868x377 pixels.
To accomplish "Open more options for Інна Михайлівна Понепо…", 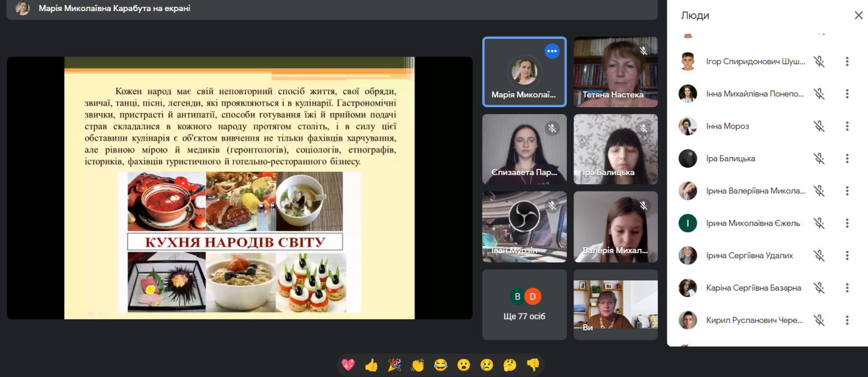I will click(x=847, y=94).
